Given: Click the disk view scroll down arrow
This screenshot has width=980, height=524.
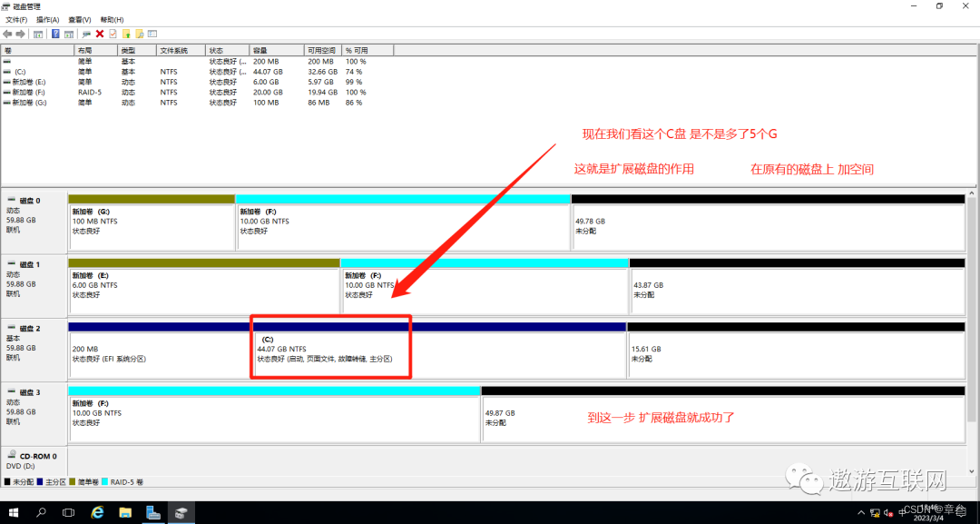Looking at the screenshot, I should coord(971,470).
